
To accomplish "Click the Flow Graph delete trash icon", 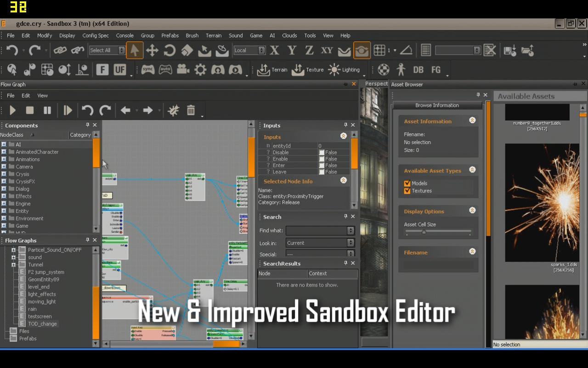I will (191, 110).
